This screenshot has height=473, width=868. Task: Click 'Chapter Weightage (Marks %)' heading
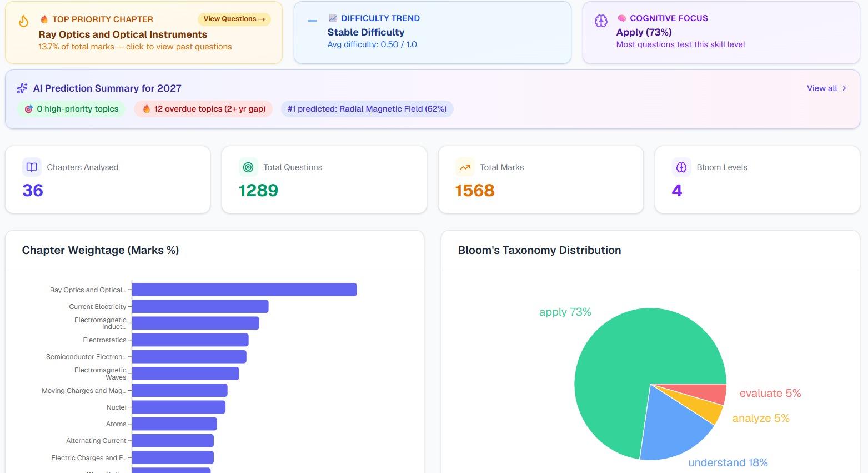point(101,250)
